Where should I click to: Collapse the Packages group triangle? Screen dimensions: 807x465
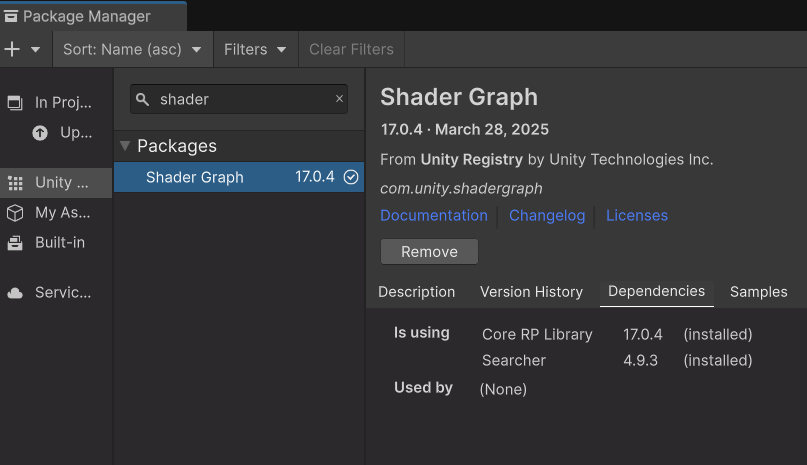(x=125, y=146)
